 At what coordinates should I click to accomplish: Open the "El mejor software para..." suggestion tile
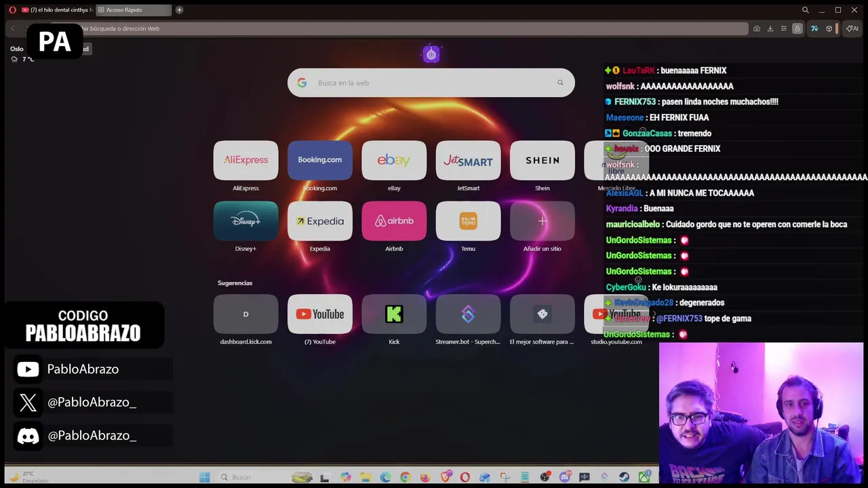coord(542,314)
